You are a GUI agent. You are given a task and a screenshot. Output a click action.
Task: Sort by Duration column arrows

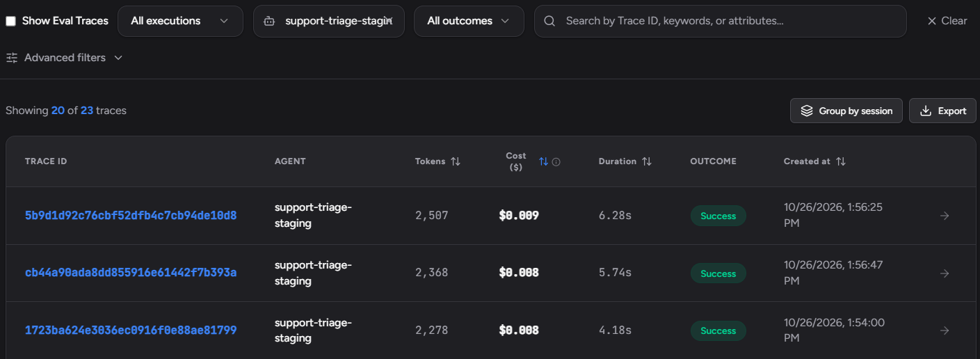(x=647, y=161)
